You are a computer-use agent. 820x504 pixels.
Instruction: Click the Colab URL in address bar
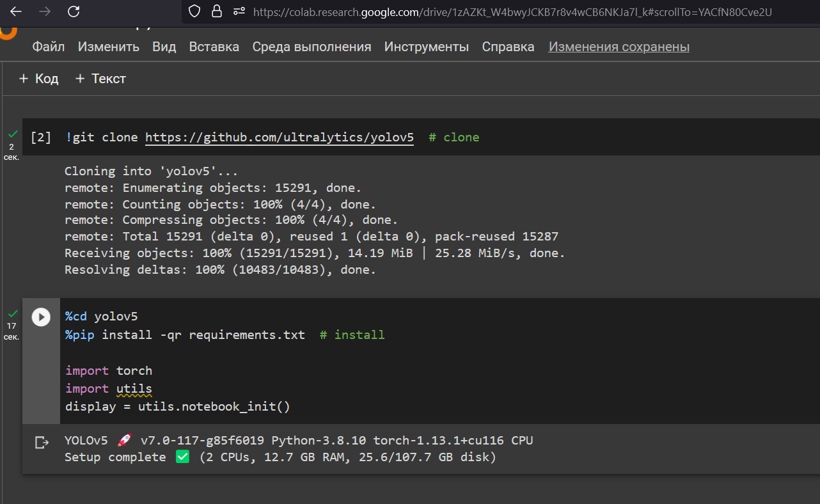pyautogui.click(x=512, y=12)
